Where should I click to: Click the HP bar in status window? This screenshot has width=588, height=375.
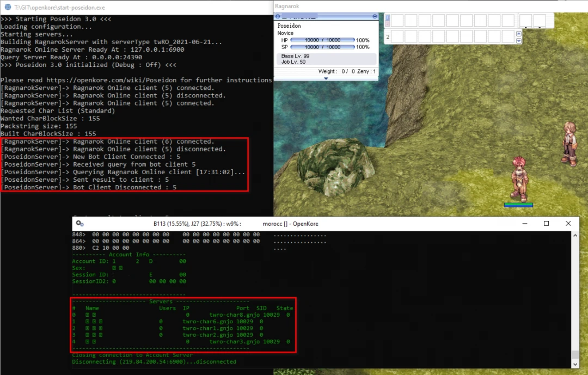coord(322,40)
